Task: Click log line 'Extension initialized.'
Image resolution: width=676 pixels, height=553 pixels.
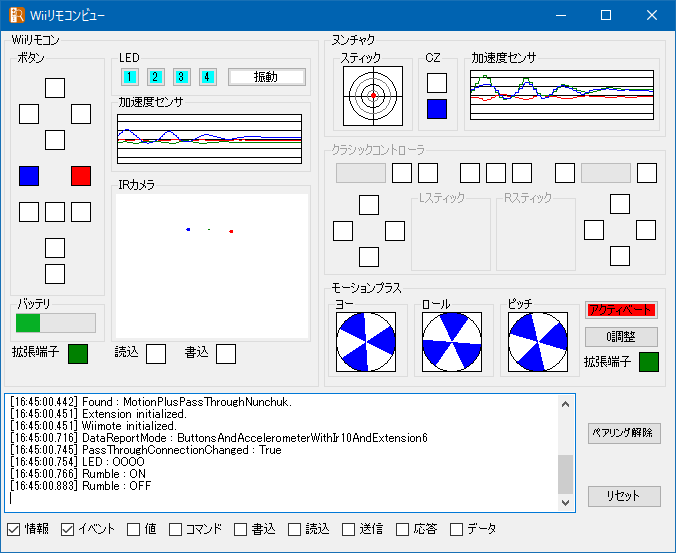Action: [x=98, y=414]
